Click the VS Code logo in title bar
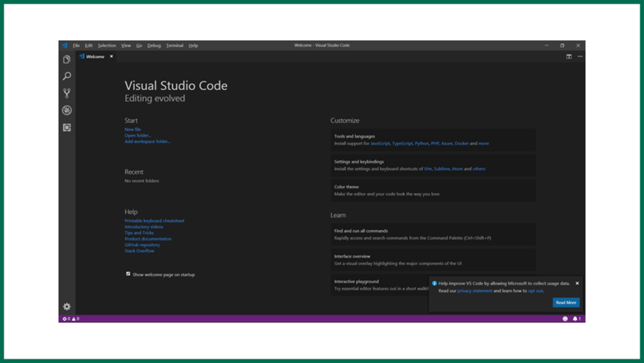Viewport: 644px width, 363px height. coord(65,46)
